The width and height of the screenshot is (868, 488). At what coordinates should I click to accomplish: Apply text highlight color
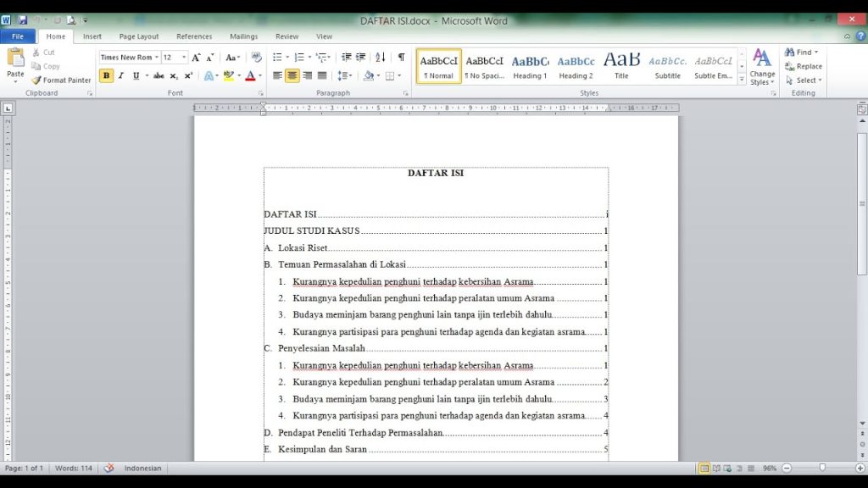click(229, 75)
